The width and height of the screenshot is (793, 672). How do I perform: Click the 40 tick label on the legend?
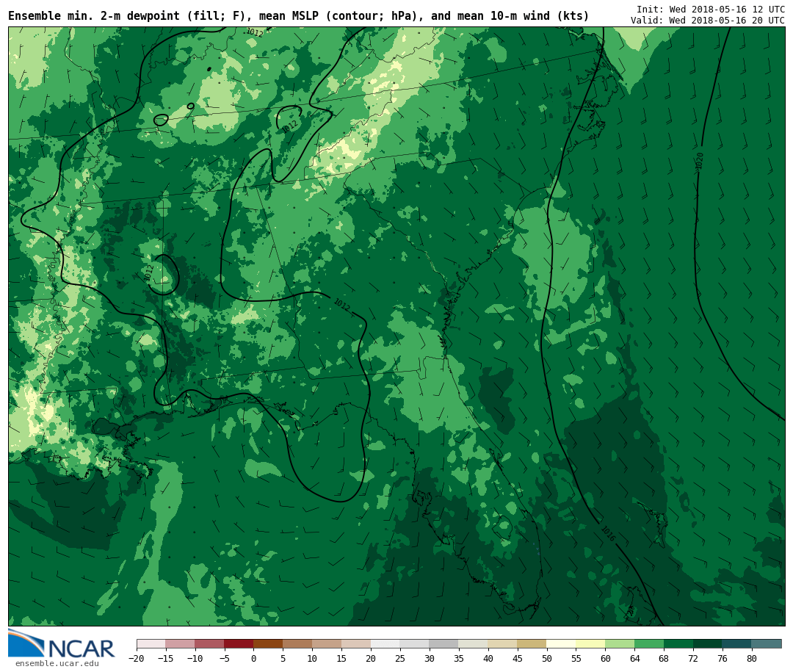(488, 658)
